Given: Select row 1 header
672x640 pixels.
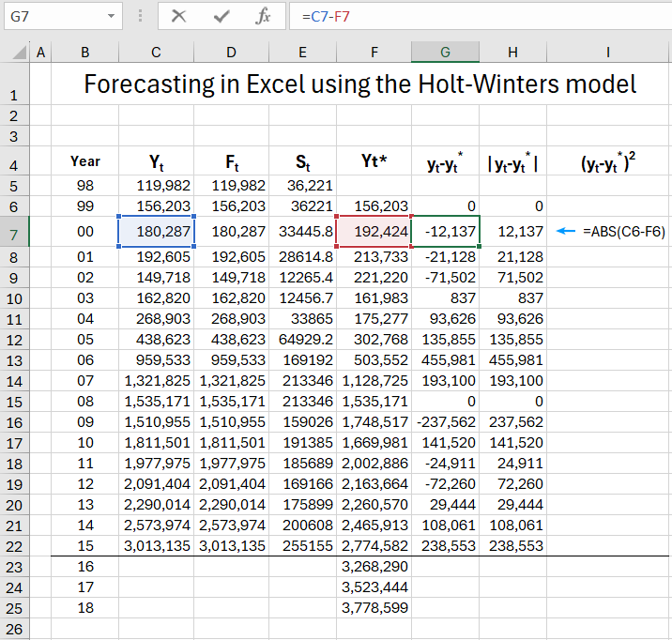Looking at the screenshot, I should 14,84.
